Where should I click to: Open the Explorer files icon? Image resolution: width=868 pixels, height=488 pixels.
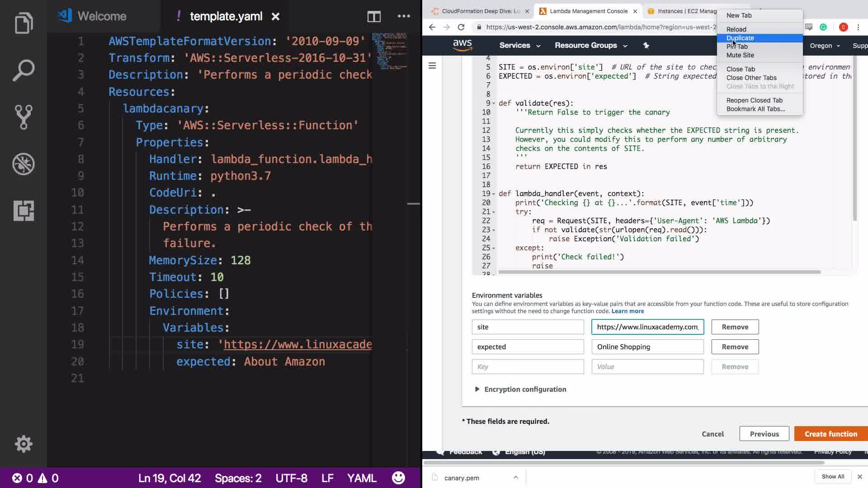click(x=24, y=23)
